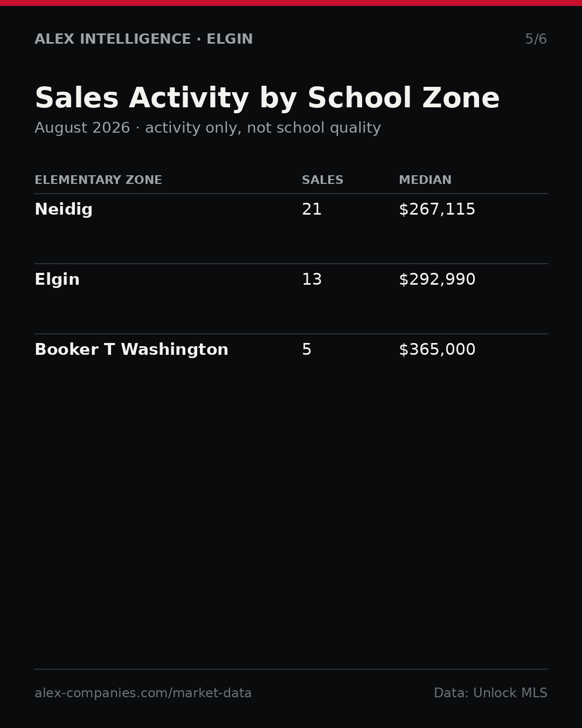Click Booker T Washington median $365,000
The width and height of the screenshot is (582, 728).
coord(437,350)
